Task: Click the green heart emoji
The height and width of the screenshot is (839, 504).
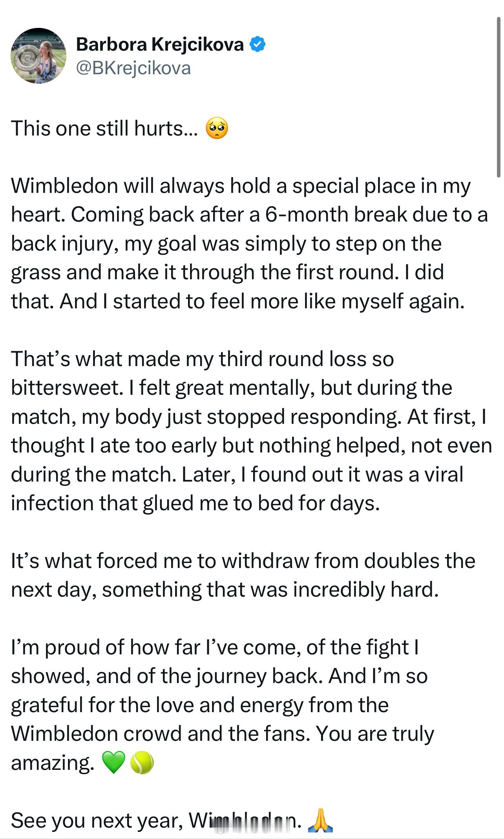Action: click(113, 762)
